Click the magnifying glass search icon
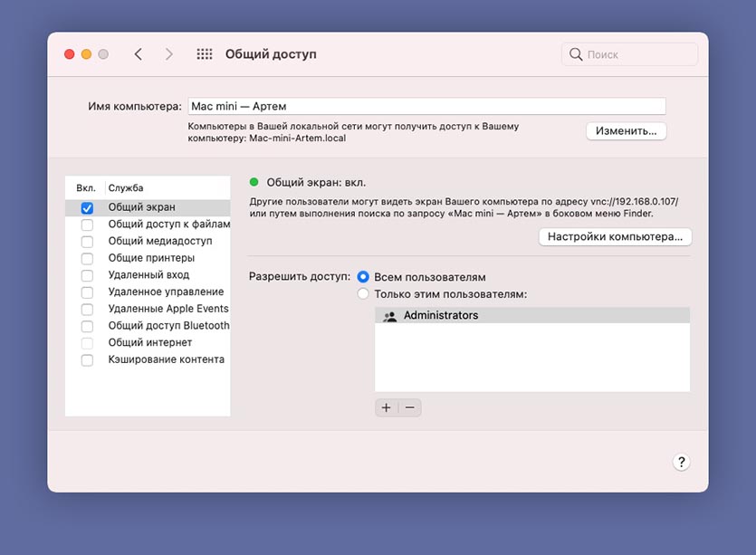The width and height of the screenshot is (756, 555). (x=576, y=54)
